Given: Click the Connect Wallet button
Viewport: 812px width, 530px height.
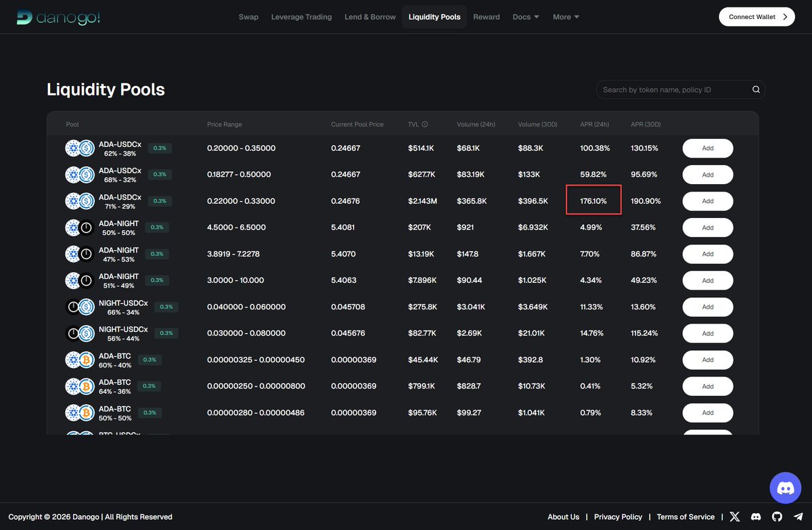Looking at the screenshot, I should point(757,16).
